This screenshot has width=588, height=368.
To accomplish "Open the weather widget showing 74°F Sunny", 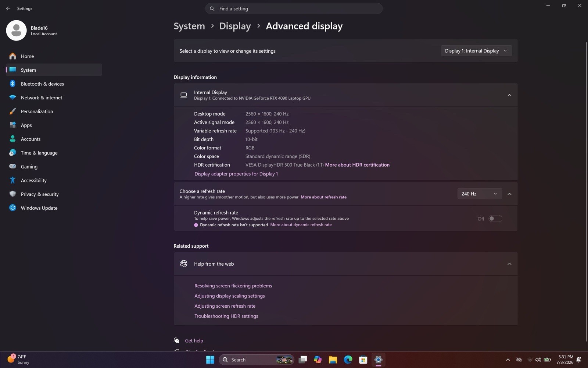I will (18, 359).
